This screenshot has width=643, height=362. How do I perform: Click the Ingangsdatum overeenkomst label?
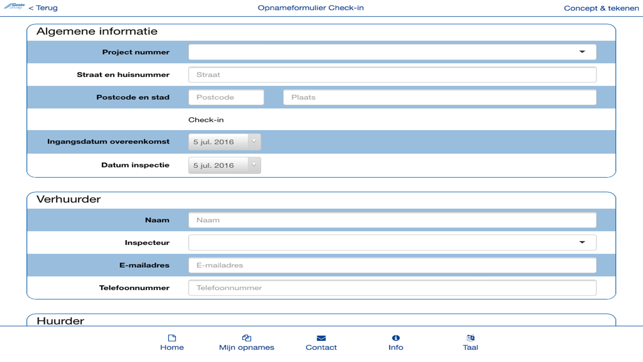click(x=108, y=141)
